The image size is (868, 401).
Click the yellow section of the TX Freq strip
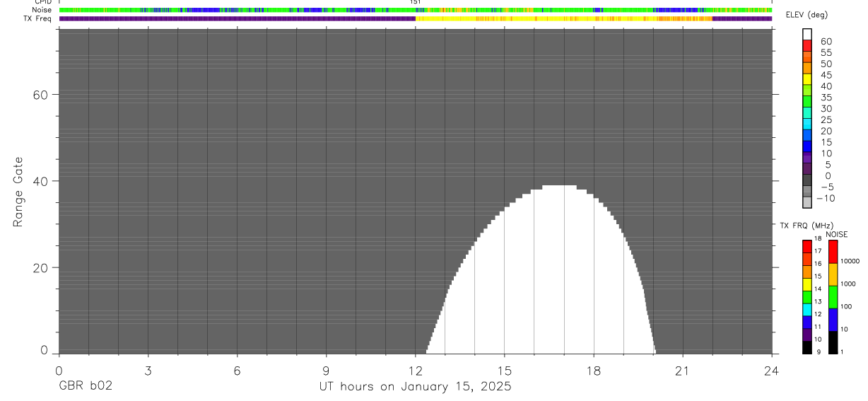point(537,18)
